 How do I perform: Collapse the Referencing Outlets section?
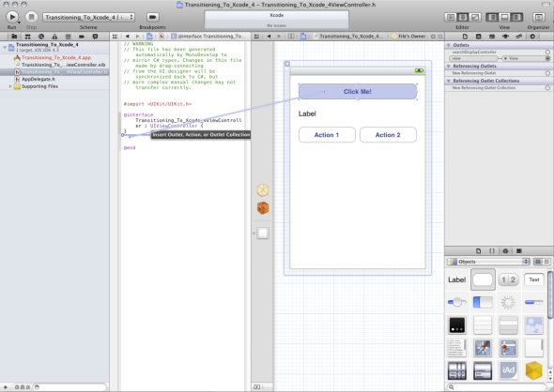pyautogui.click(x=448, y=66)
